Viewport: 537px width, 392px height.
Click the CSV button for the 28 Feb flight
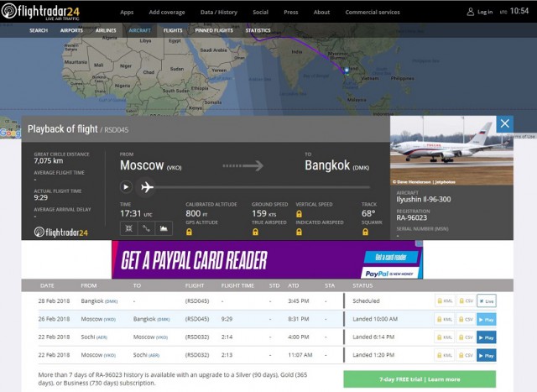coord(466,301)
